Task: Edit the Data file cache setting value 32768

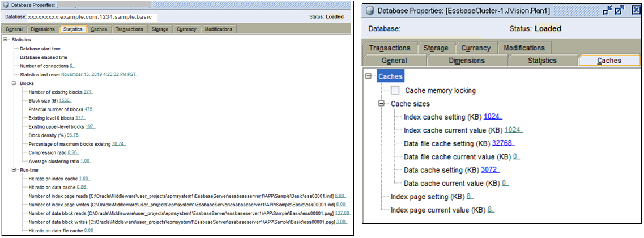Action: pos(503,143)
